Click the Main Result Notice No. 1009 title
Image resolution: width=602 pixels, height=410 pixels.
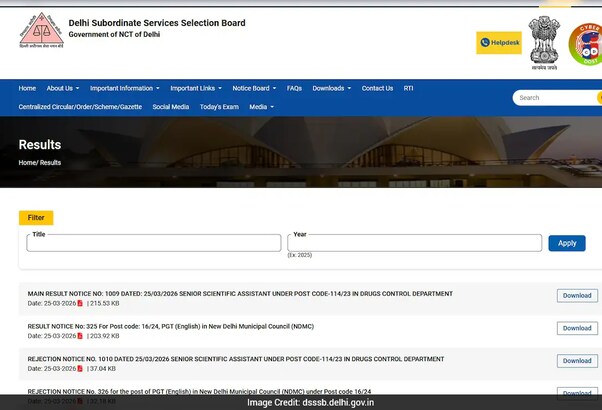click(x=240, y=294)
